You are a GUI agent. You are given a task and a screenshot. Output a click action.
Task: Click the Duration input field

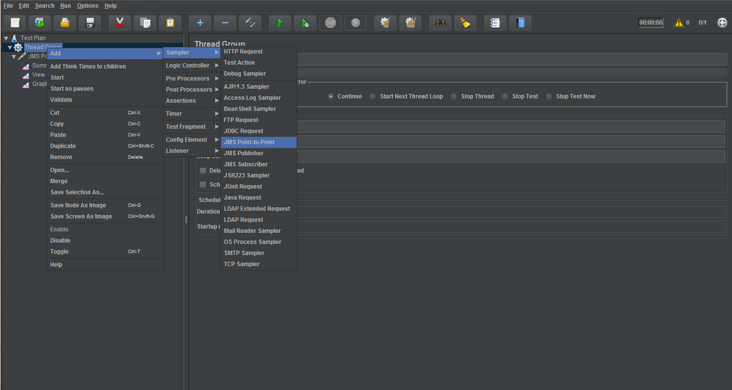tap(510, 212)
